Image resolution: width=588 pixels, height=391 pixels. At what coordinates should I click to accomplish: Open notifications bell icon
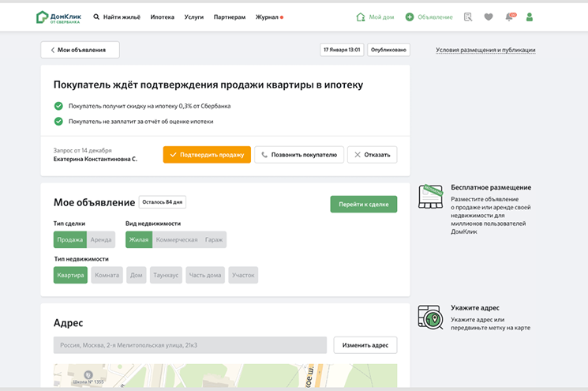[509, 17]
